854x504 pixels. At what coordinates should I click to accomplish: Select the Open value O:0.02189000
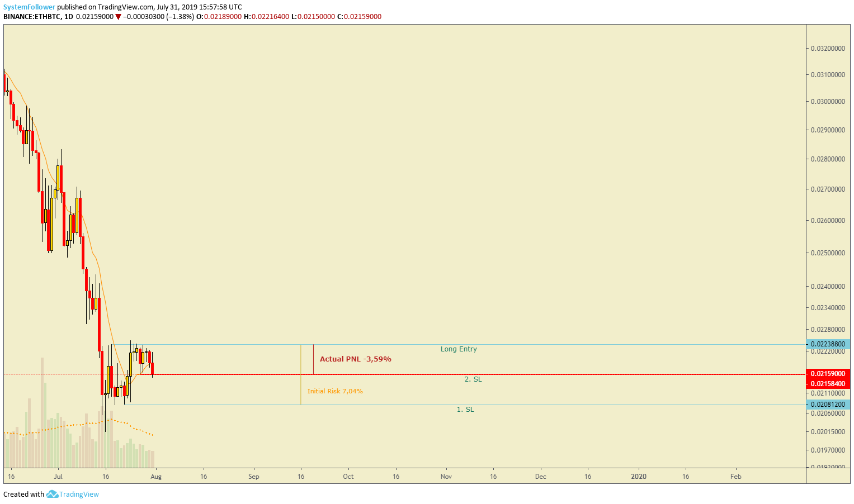pyautogui.click(x=219, y=17)
